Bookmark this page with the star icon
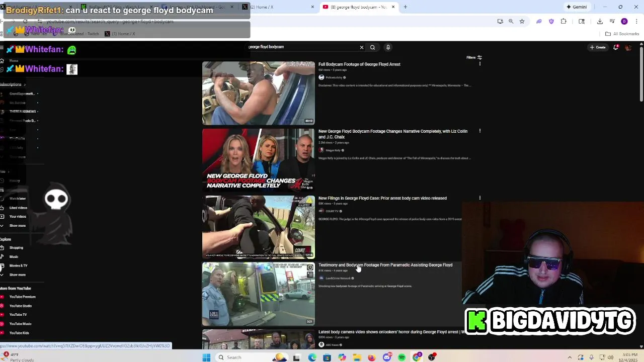Viewport: 644px width, 362px height. coord(522,21)
